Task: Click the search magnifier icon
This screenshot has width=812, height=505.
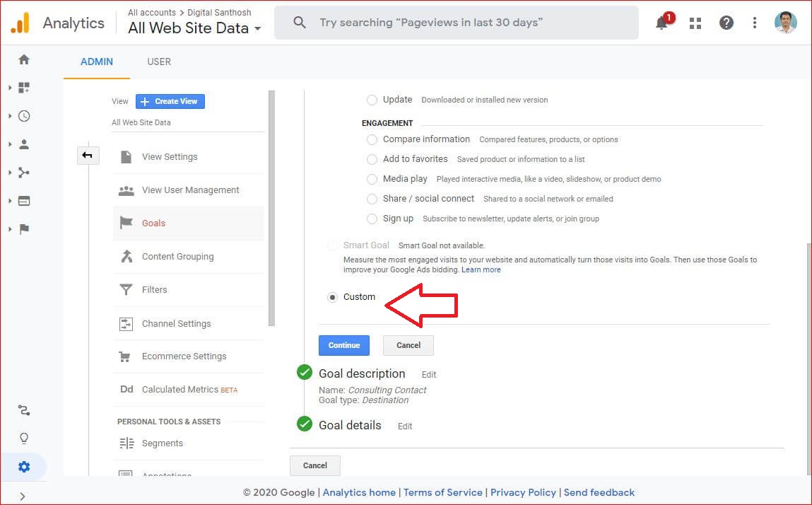Action: (300, 23)
